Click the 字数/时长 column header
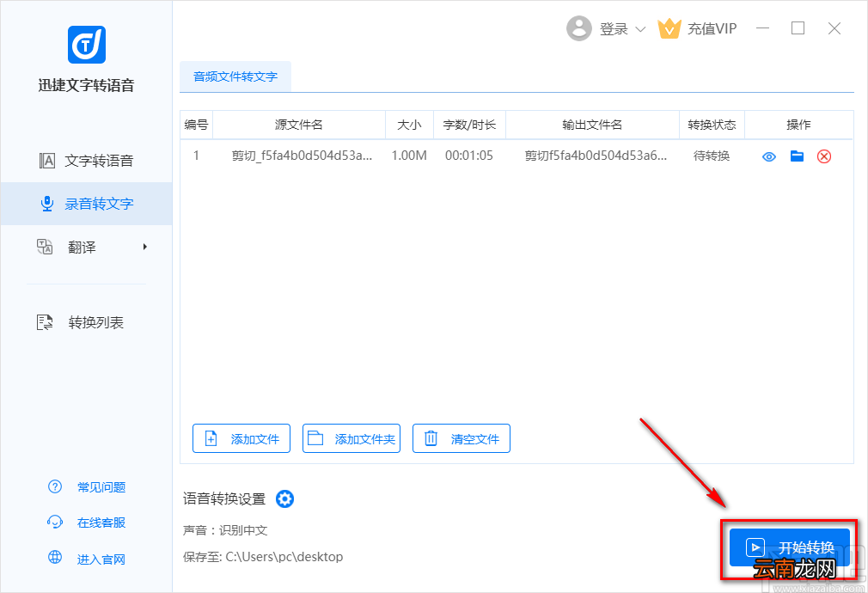868x593 pixels. [x=469, y=125]
